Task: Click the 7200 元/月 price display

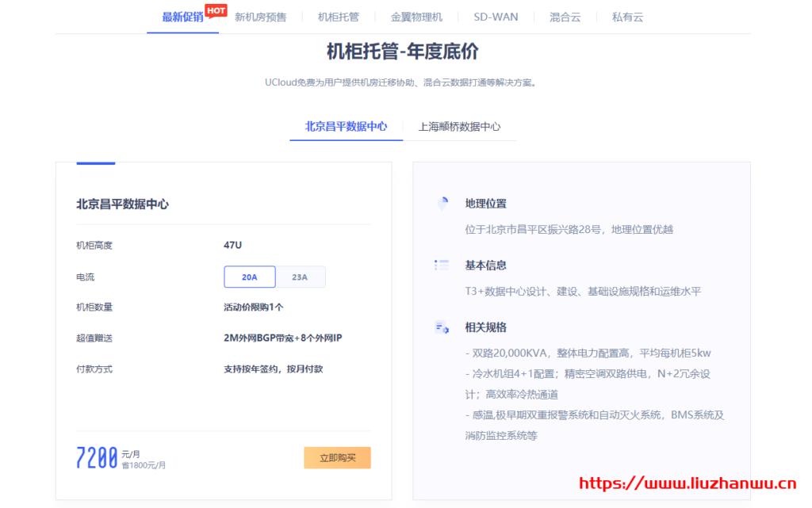Action: click(95, 456)
